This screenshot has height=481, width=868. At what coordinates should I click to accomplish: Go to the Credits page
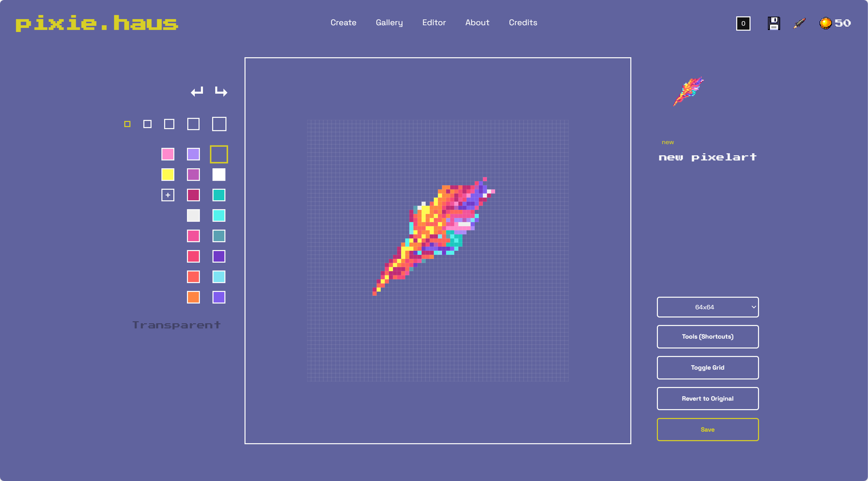523,22
